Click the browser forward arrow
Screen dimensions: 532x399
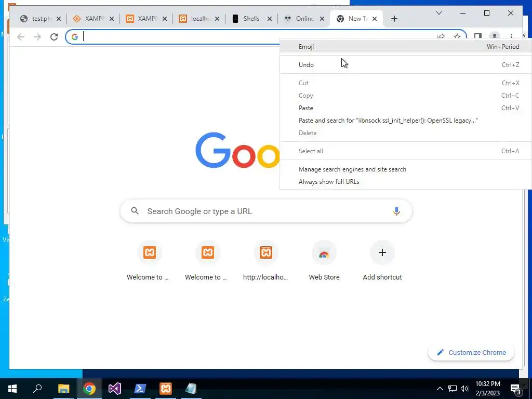pyautogui.click(x=37, y=37)
